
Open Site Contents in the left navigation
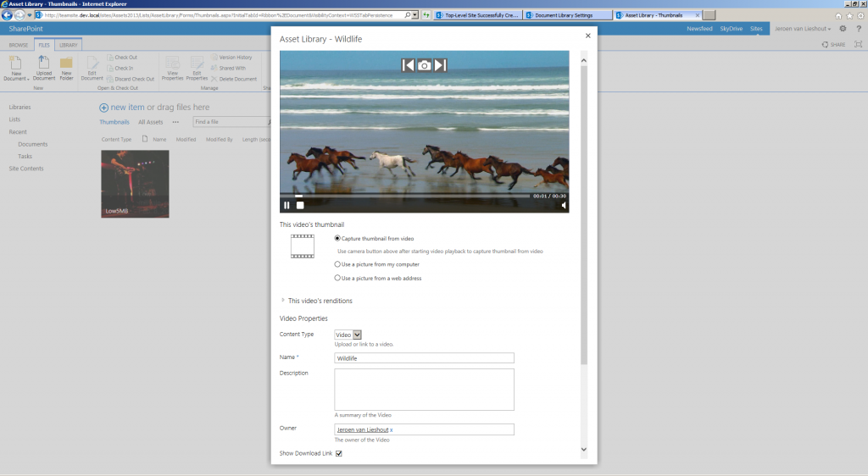[x=26, y=169]
